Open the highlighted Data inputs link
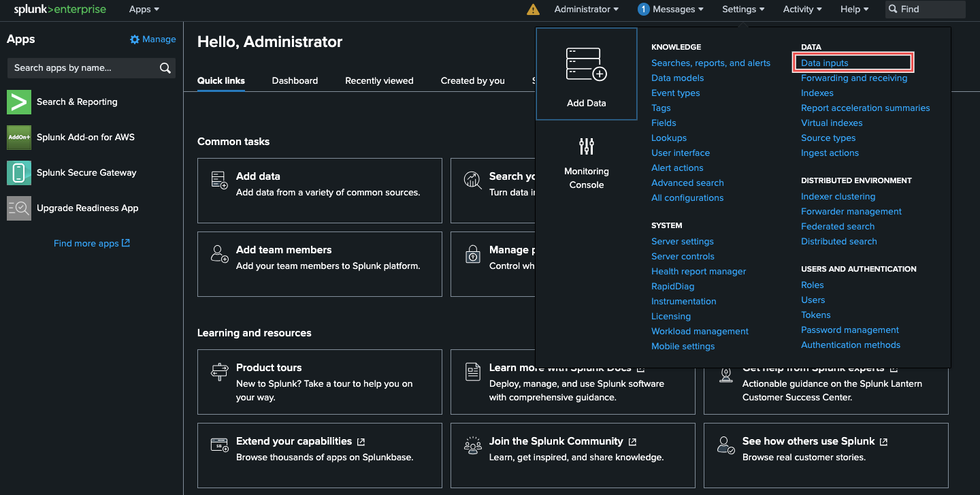This screenshot has width=980, height=495. [x=823, y=63]
